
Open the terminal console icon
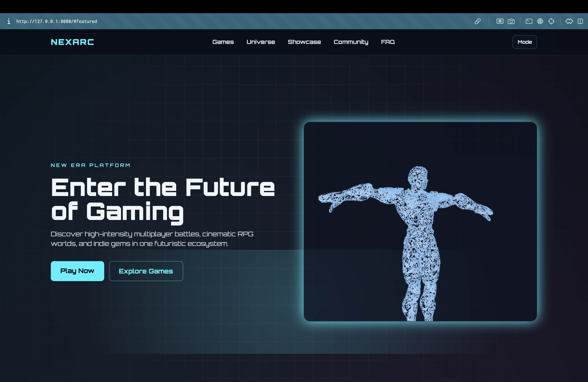[529, 21]
